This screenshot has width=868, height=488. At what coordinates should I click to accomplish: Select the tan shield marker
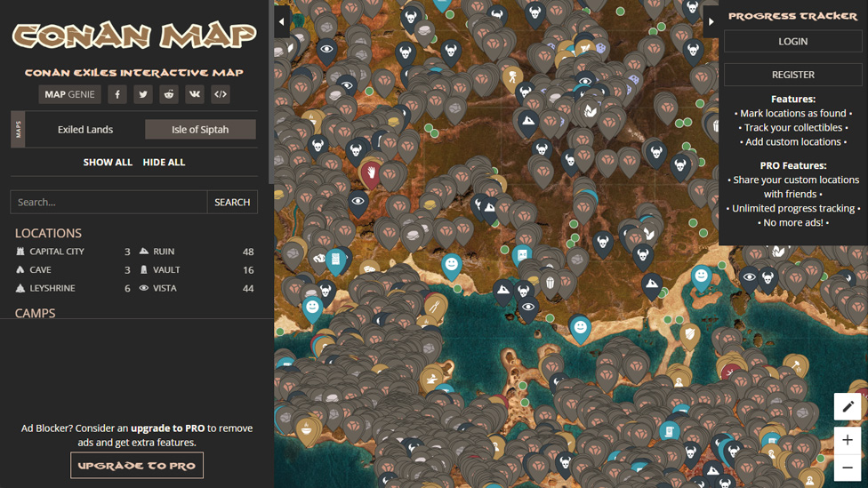click(x=690, y=336)
